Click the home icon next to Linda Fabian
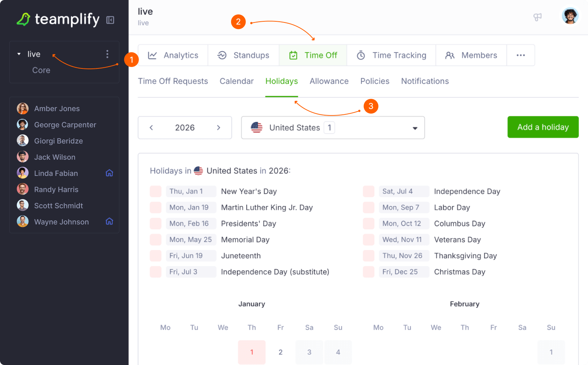 pyautogui.click(x=110, y=173)
